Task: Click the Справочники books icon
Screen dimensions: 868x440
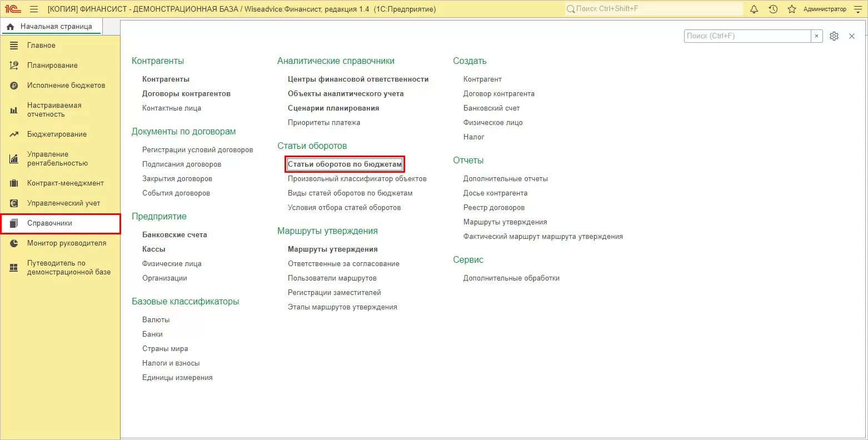Action: click(14, 223)
